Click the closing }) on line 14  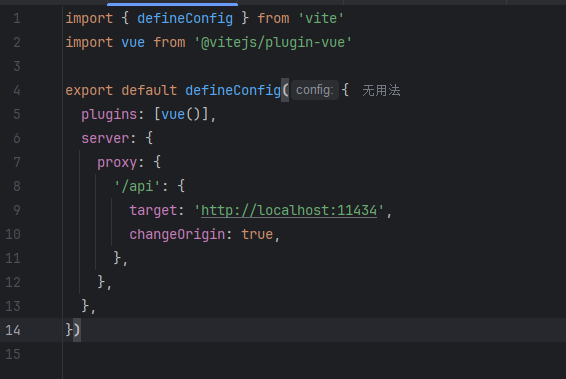point(73,330)
